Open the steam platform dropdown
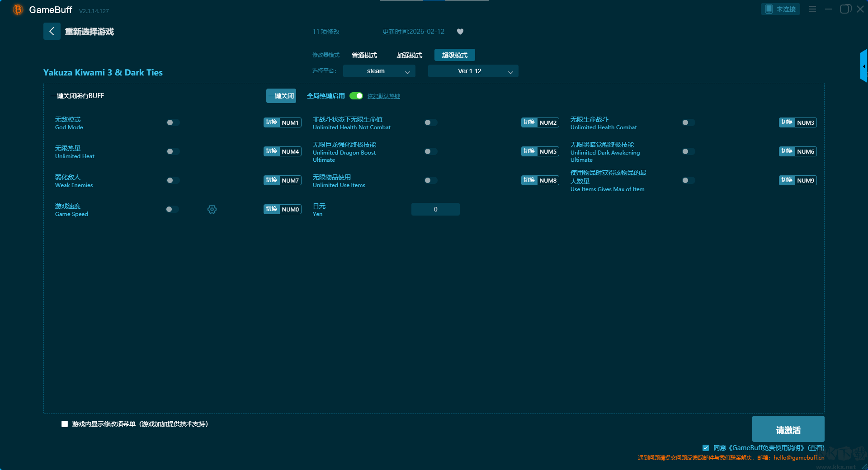The image size is (868, 470). click(x=379, y=71)
